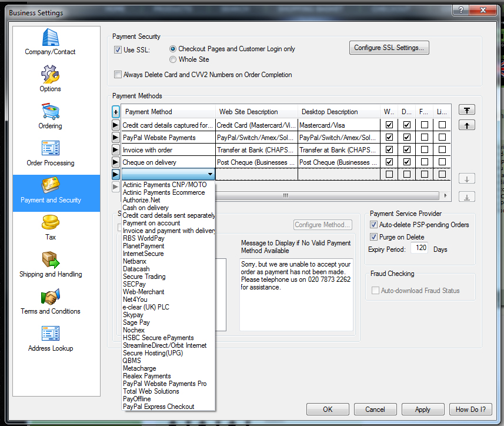Click the Configure SSL Settings button
Screen dimensions: 504x426
pyautogui.click(x=389, y=48)
